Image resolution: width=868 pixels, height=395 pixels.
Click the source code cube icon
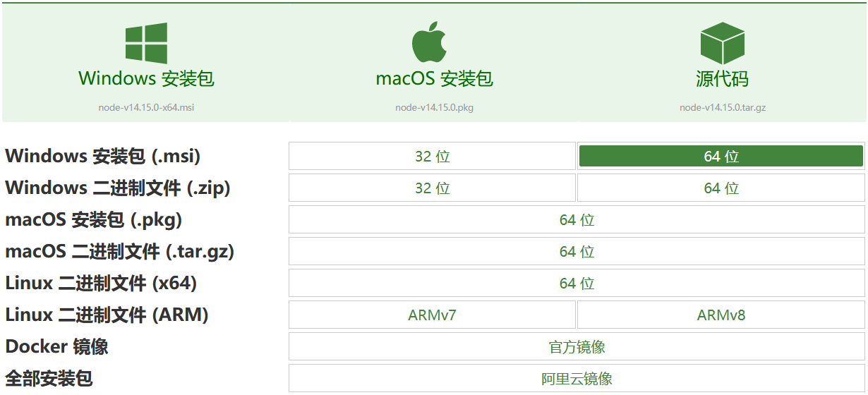tap(723, 43)
